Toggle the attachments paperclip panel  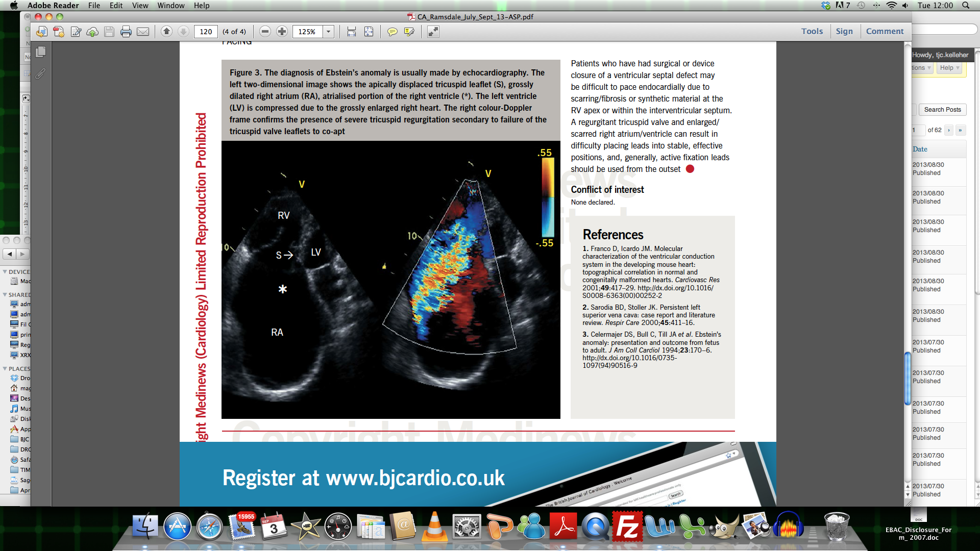coord(41,74)
